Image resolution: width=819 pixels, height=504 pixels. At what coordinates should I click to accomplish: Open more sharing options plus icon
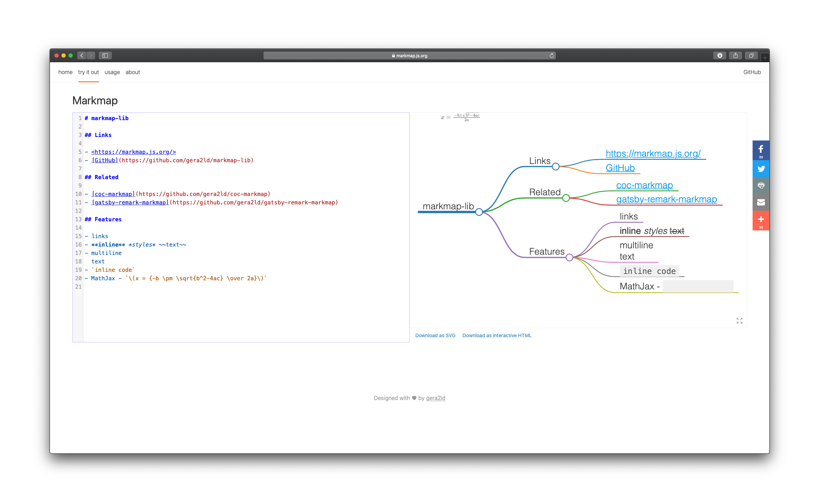761,220
